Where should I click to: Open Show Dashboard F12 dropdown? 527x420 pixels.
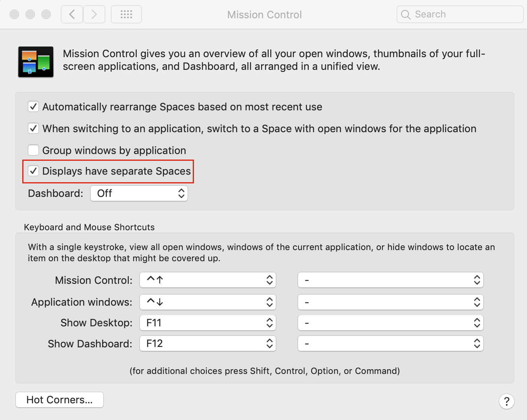(208, 343)
